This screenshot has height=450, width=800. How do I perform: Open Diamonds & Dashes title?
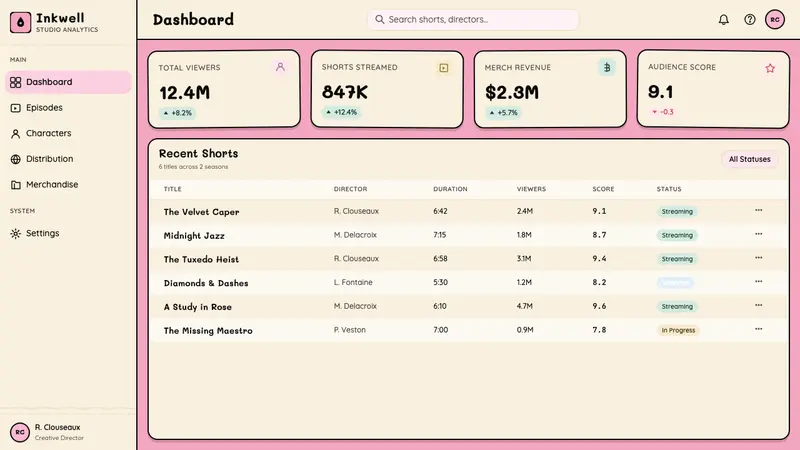[206, 283]
